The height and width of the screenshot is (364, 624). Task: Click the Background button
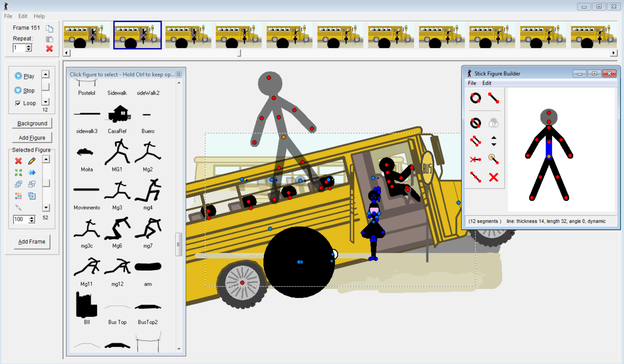[32, 123]
